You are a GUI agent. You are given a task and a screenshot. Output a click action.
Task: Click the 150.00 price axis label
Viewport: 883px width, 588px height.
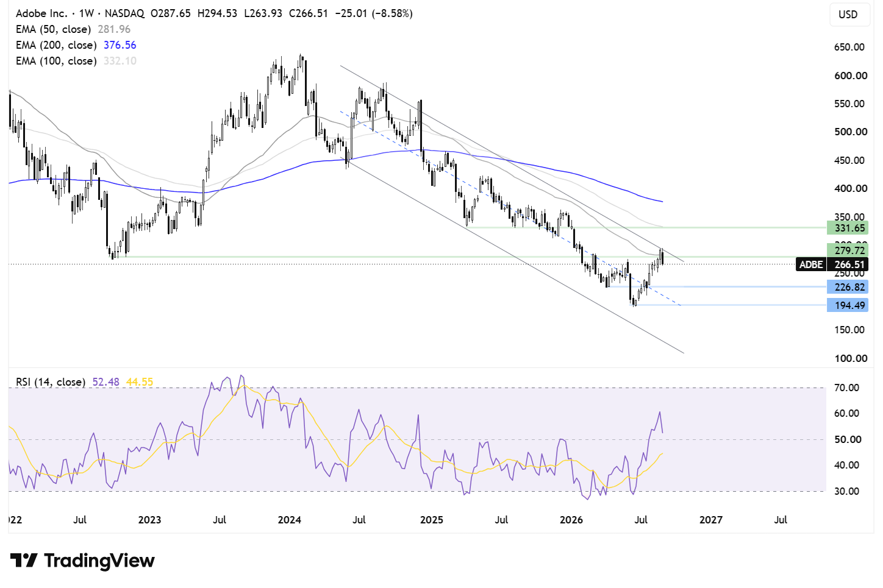(849, 330)
